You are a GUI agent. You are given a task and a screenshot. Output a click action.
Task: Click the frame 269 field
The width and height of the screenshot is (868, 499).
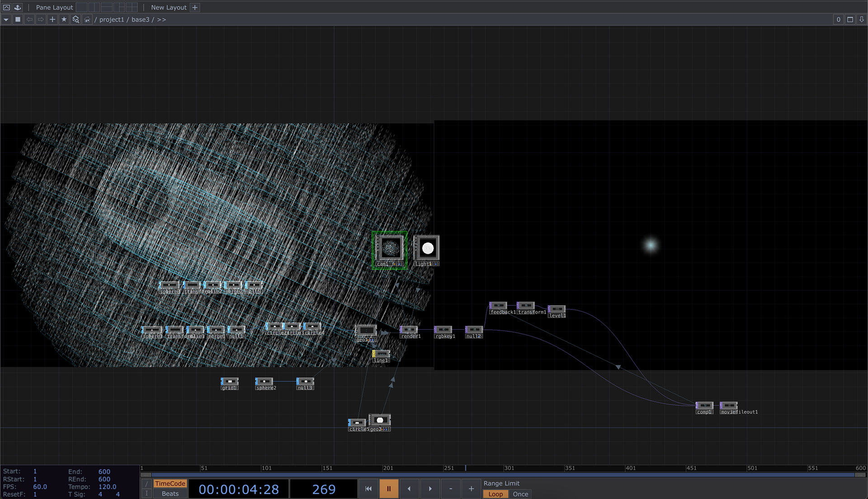pos(324,489)
